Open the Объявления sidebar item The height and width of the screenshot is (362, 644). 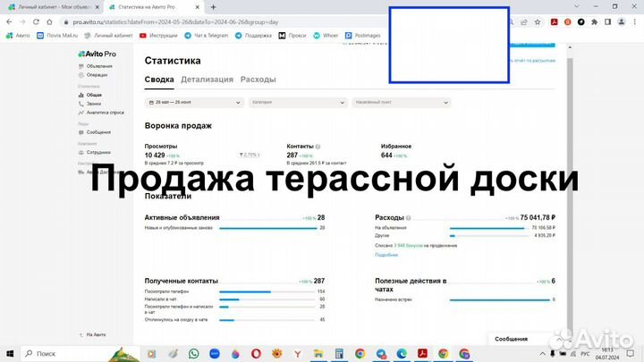point(96,66)
